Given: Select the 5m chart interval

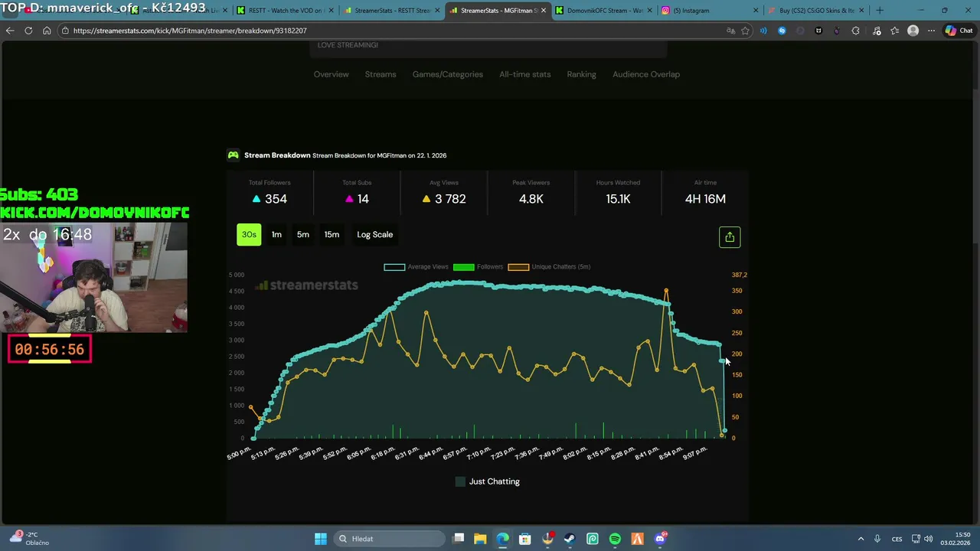Looking at the screenshot, I should pyautogui.click(x=303, y=235).
